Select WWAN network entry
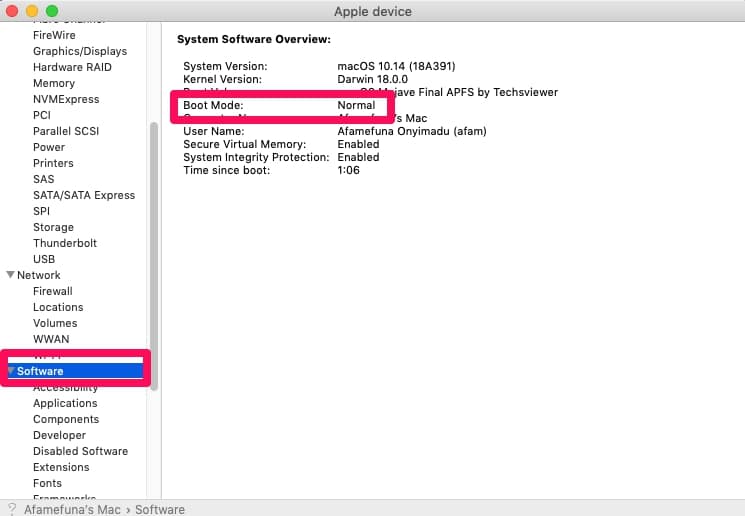The width and height of the screenshot is (745, 516). [x=51, y=339]
